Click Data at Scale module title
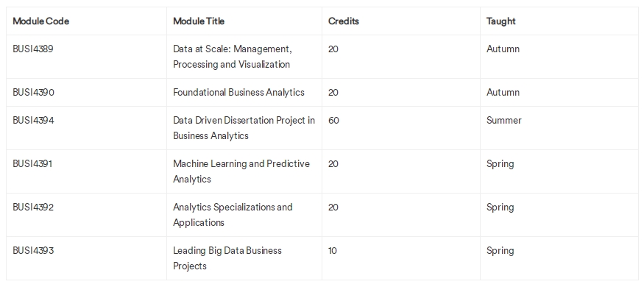Screen dimensions: 644x287 (233, 57)
